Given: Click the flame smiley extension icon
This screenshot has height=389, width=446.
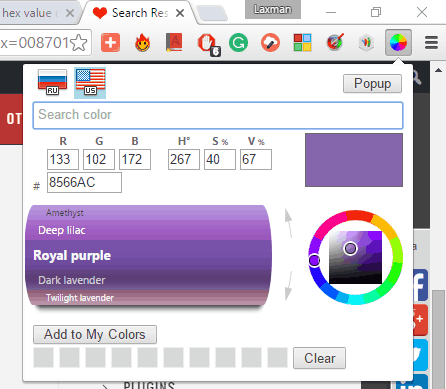Looking at the screenshot, I should [x=142, y=43].
